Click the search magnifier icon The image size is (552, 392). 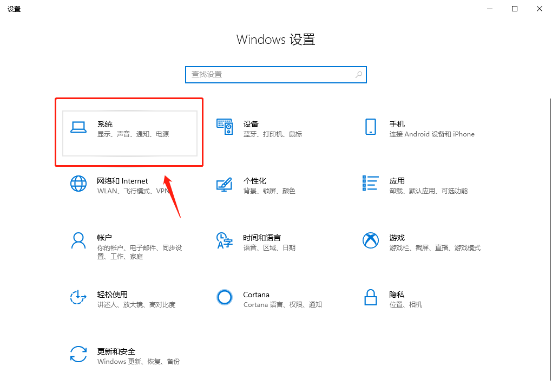click(x=359, y=75)
